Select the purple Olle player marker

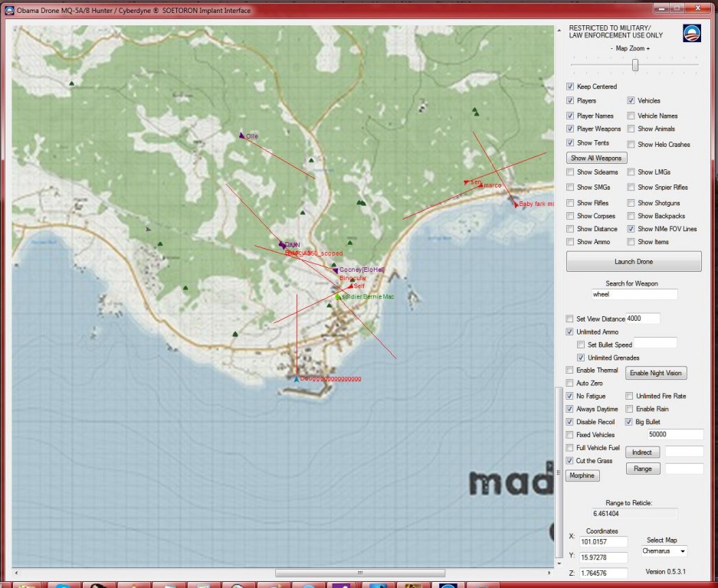pos(242,136)
